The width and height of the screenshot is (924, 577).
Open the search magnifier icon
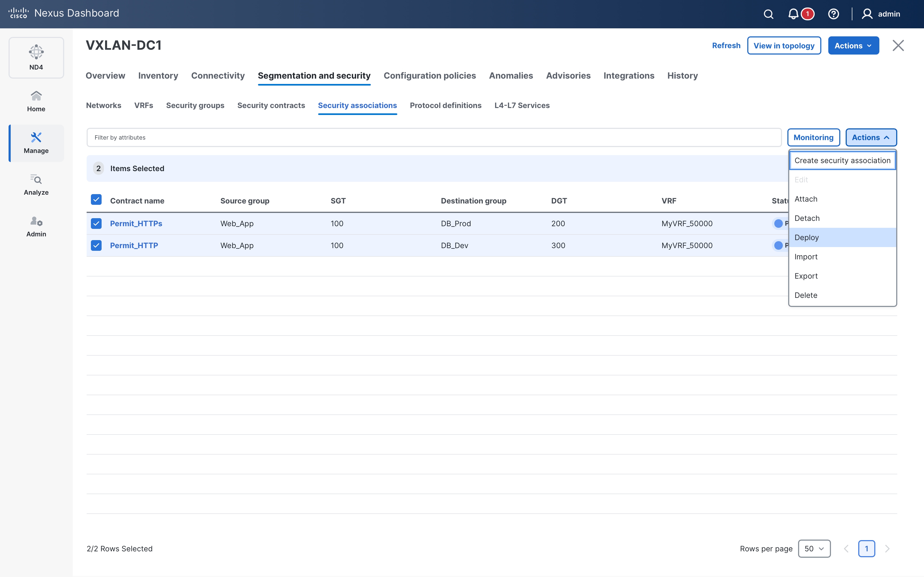(768, 14)
